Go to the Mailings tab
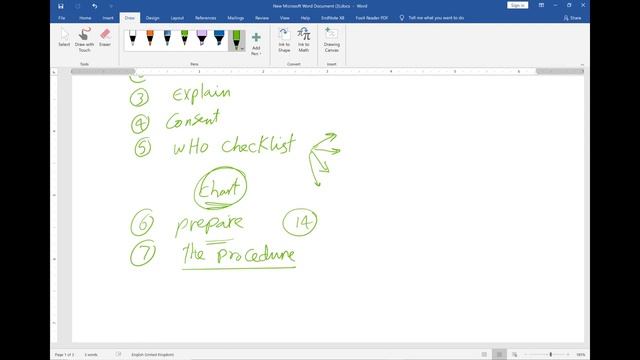The height and width of the screenshot is (360, 640). coord(236,18)
